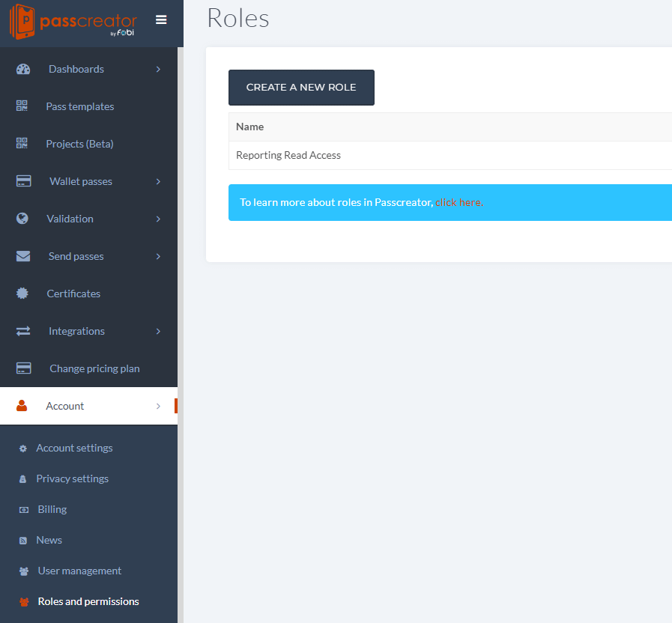This screenshot has height=623, width=672.
Task: Click the Integrations arrows icon
Action: pos(23,331)
